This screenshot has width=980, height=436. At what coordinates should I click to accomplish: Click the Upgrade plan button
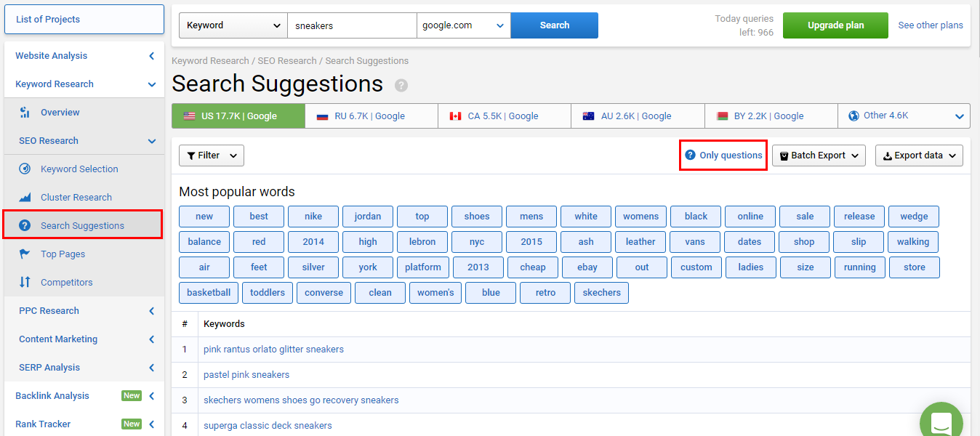click(x=835, y=25)
